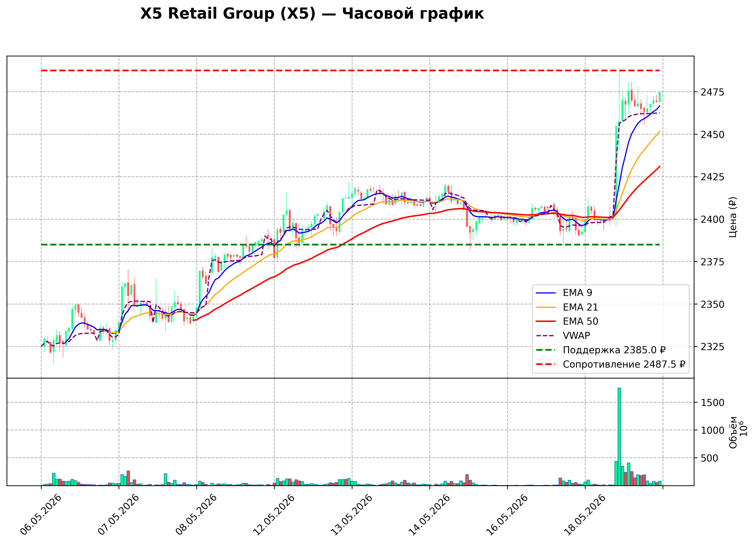Click the 14.05.2026 date label
Viewport: 756px width, 544px height.
(x=429, y=515)
